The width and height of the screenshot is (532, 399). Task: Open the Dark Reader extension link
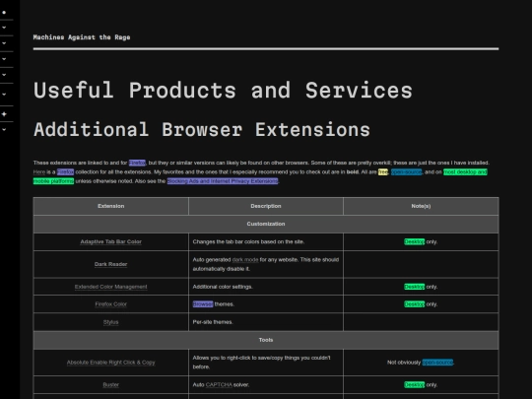click(111, 264)
